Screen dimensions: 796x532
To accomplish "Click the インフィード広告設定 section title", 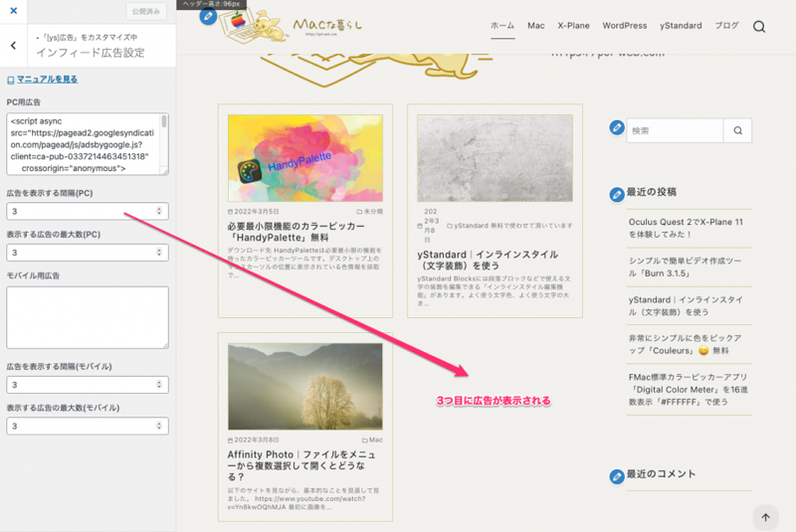I will (91, 53).
